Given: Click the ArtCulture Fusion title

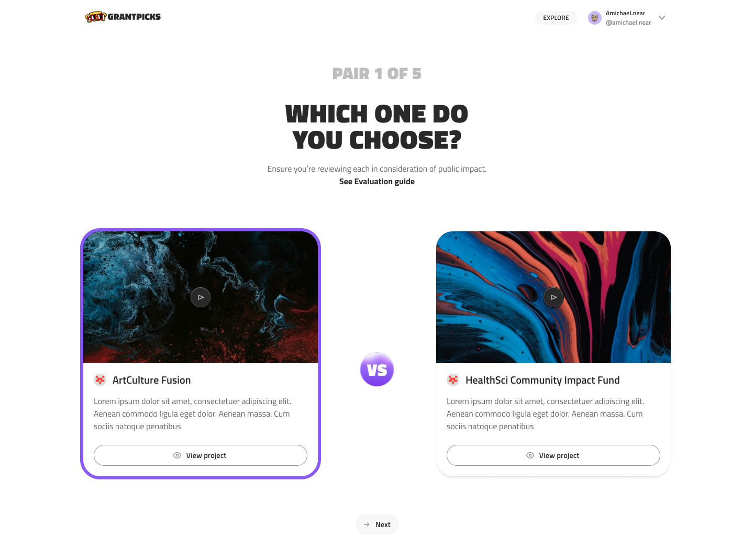Looking at the screenshot, I should (152, 380).
